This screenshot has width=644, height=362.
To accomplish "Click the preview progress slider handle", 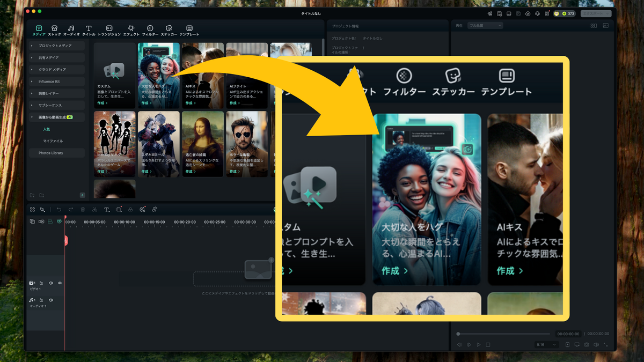I will (x=458, y=334).
